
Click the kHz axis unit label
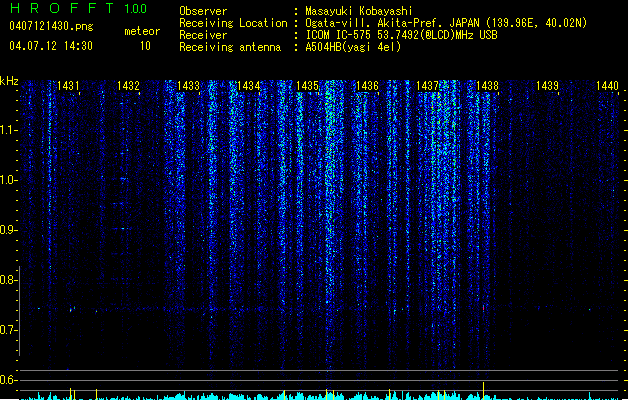9,81
